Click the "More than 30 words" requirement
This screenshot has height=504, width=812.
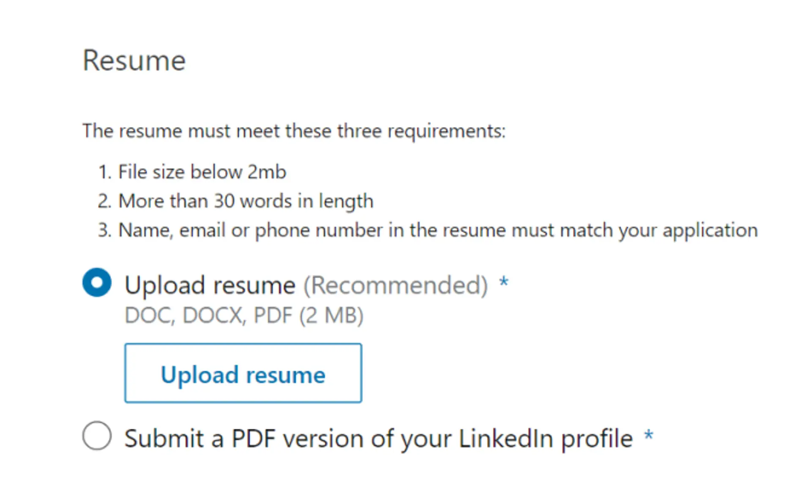[x=246, y=201]
